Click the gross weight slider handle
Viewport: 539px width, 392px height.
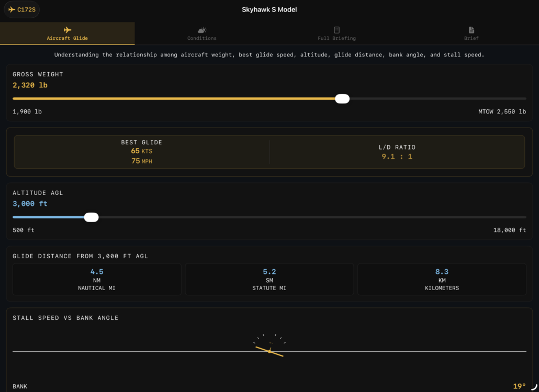tap(342, 99)
